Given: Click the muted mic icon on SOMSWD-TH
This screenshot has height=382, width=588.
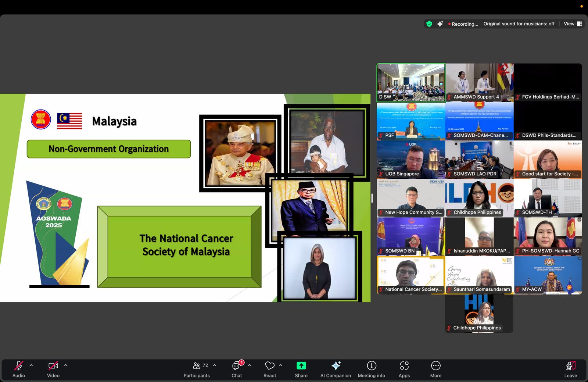Looking at the screenshot, I should coord(518,213).
